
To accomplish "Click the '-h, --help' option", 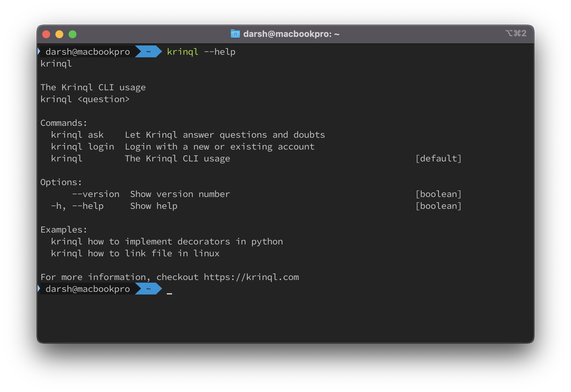I will pyautogui.click(x=77, y=206).
